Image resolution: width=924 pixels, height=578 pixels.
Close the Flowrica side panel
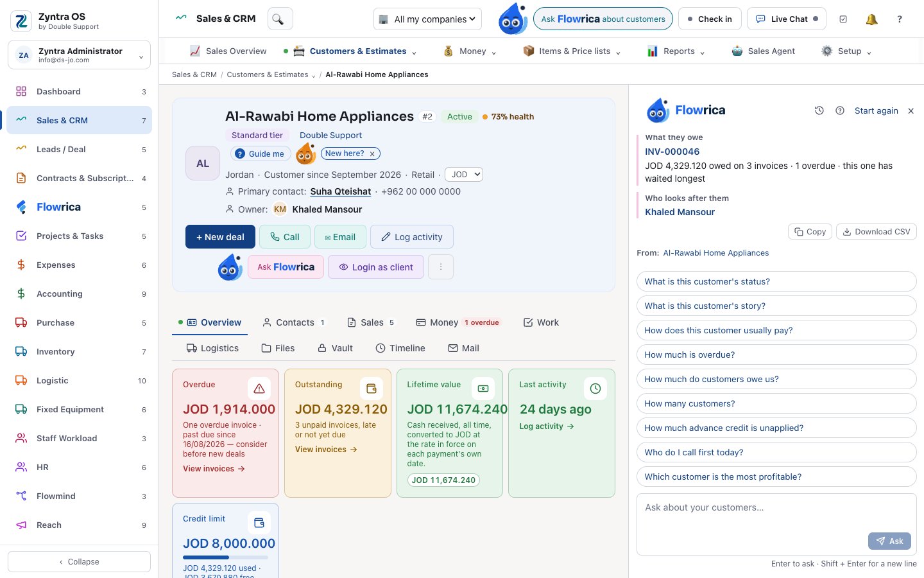911,110
